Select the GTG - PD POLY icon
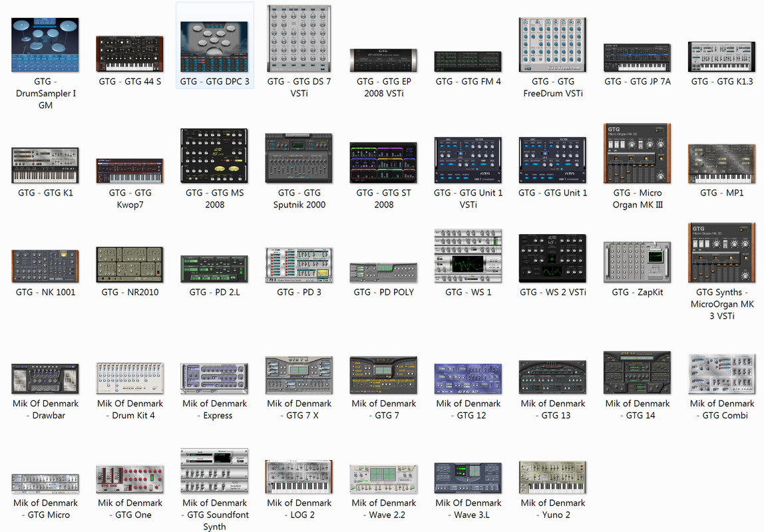 pyautogui.click(x=383, y=273)
